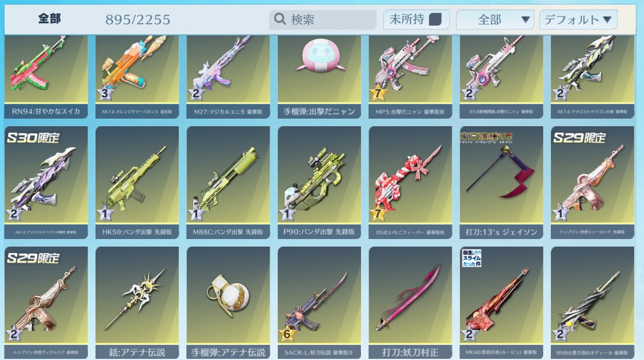Click the 検索 search field
644x360 pixels.
tap(323, 19)
